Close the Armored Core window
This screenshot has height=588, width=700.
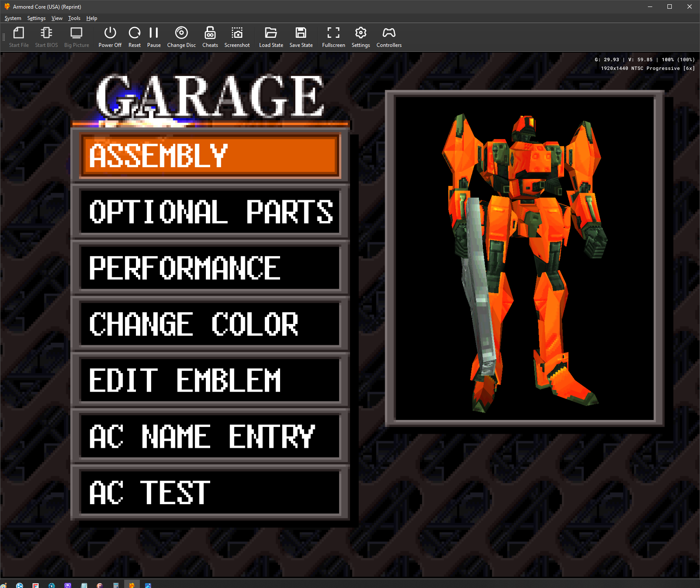coord(690,7)
